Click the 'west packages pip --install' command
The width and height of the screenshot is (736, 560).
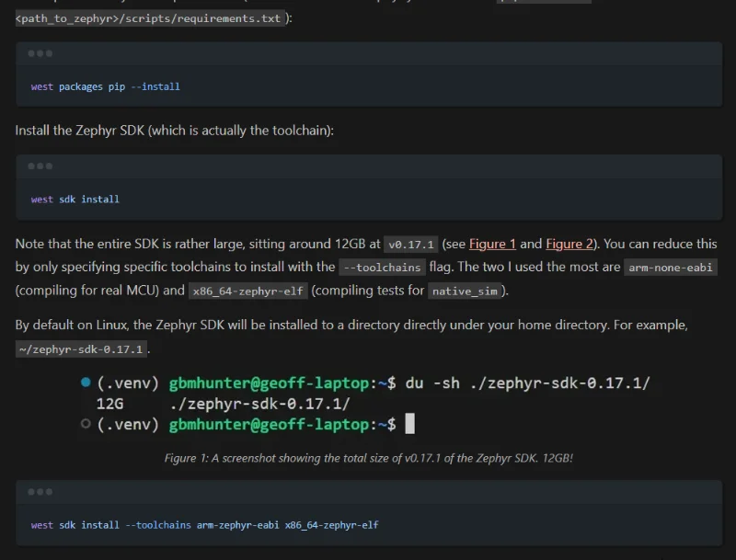click(105, 86)
